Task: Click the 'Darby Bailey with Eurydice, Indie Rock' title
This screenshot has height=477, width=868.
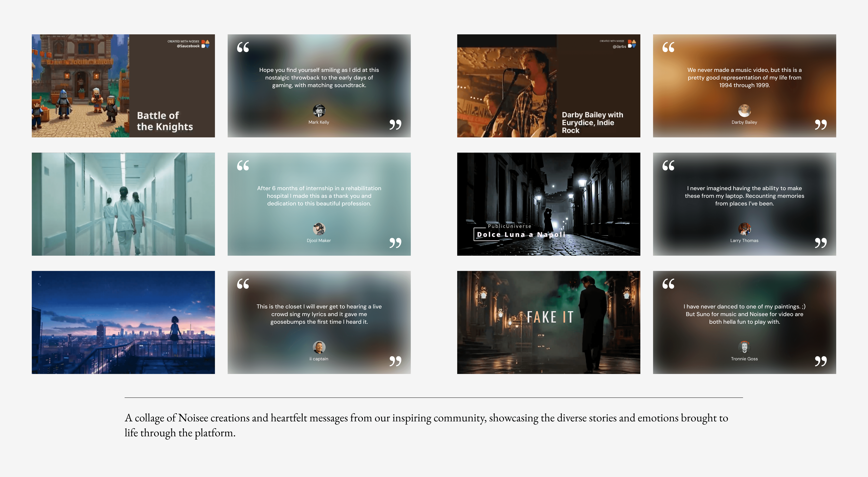Action: [x=592, y=123]
